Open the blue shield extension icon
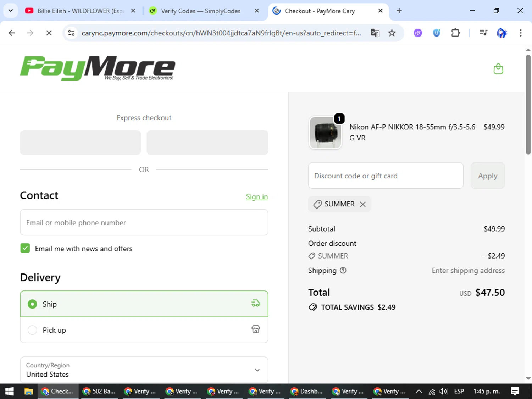This screenshot has width=532, height=399. (437, 33)
